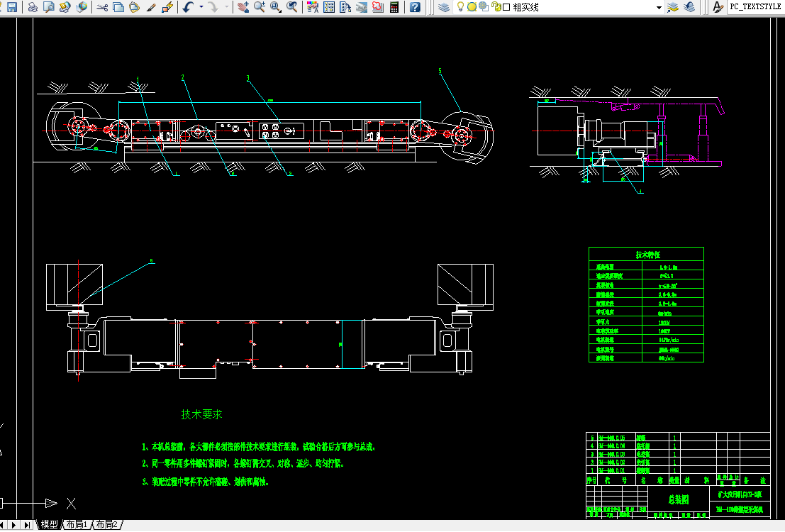Toggle layer viewport freeze icon
Viewport: 785px width, 532px height.
pos(483,6)
